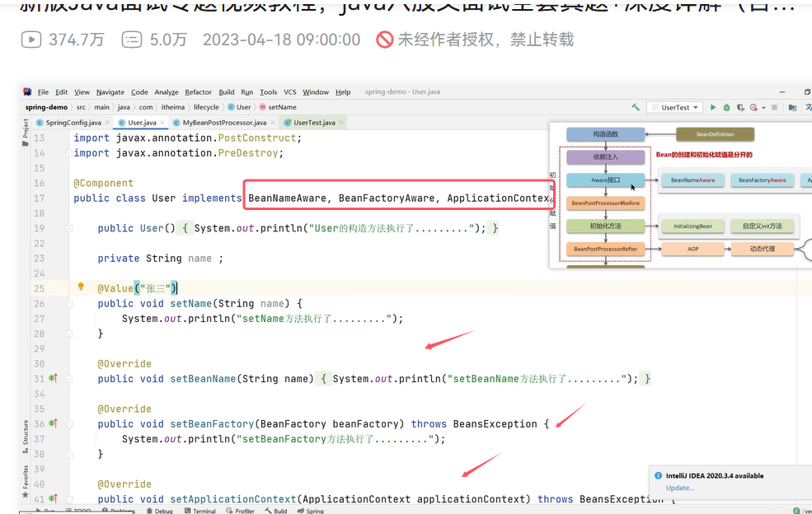Open the VCS menu
812x514 pixels.
point(290,92)
